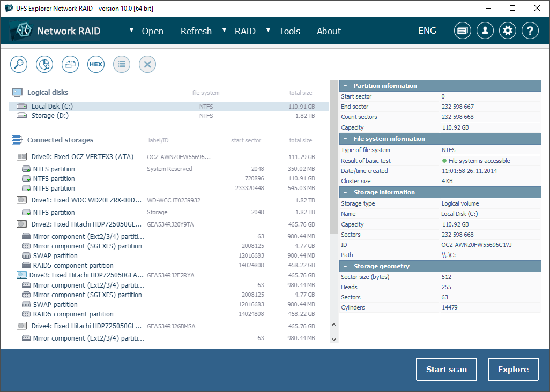Click the scan storage magnifier icon

point(19,64)
